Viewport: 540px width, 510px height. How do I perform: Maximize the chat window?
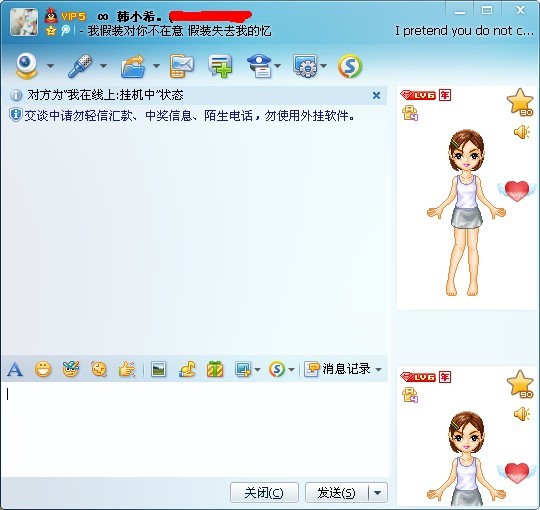tap(487, 10)
